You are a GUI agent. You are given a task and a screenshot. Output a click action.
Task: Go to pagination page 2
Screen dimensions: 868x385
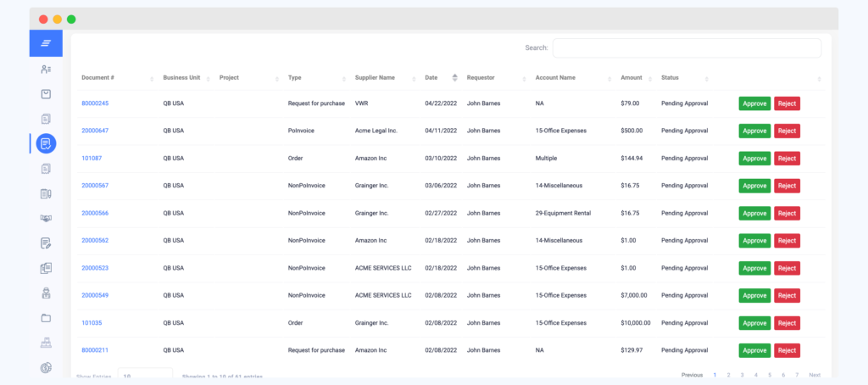728,375
